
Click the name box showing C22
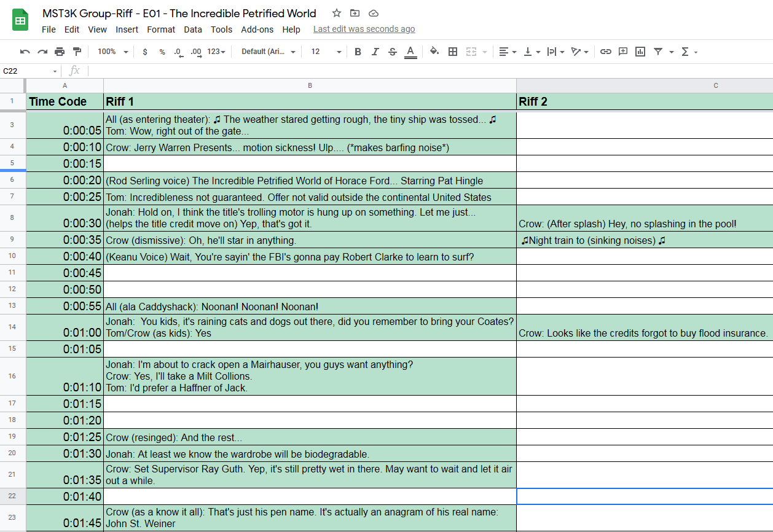[29, 71]
